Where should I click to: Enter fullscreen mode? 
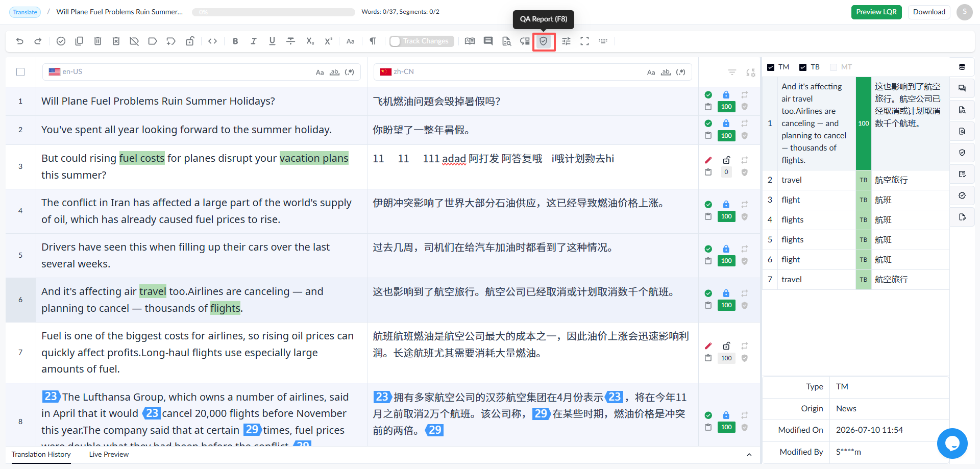tap(584, 41)
